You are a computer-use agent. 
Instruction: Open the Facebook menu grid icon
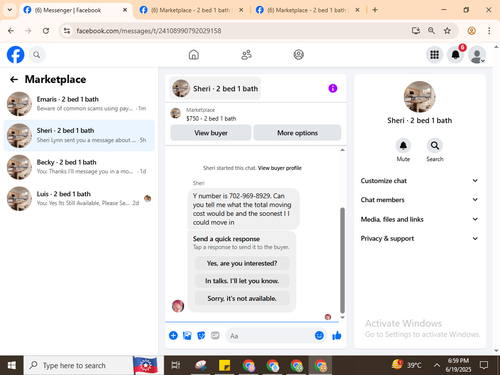click(x=434, y=55)
